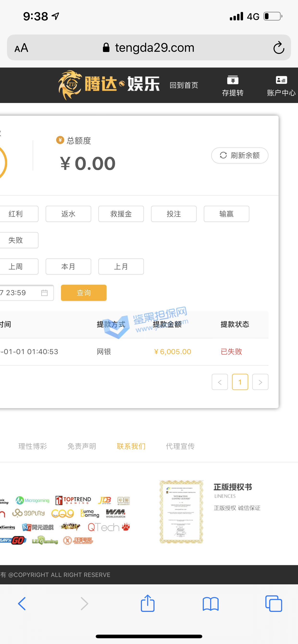
Task: Open the Safari tabs overview icon
Action: tap(274, 604)
